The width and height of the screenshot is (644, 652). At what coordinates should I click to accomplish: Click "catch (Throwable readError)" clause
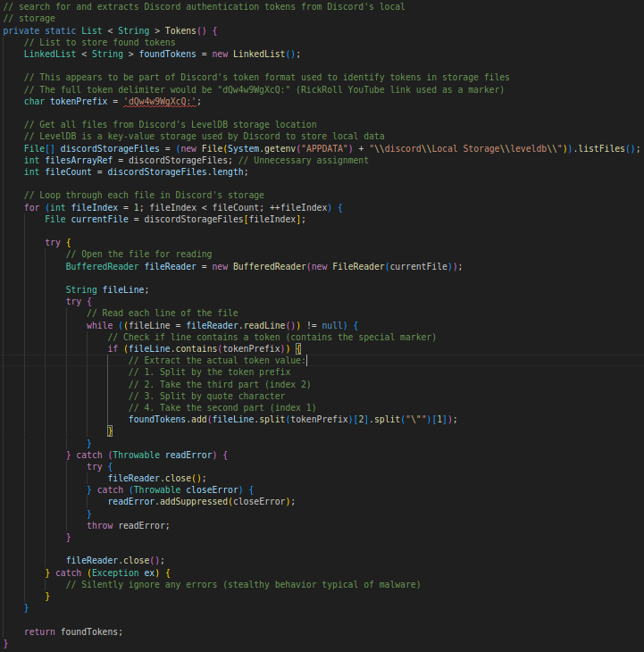(146, 456)
